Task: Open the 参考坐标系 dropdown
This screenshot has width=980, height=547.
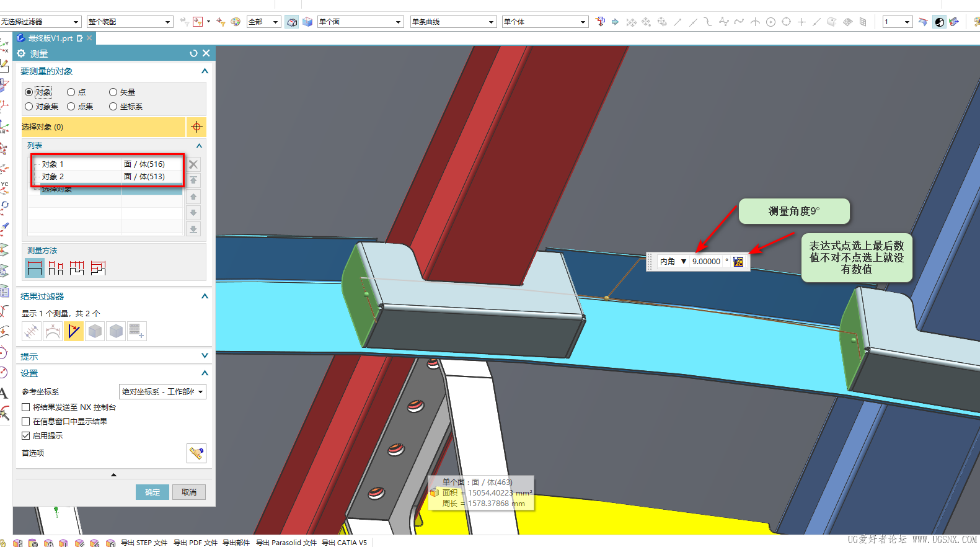Action: point(162,392)
